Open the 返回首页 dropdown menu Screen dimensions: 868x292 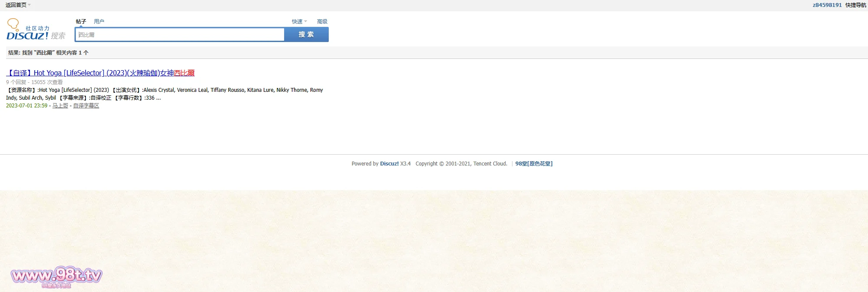[16, 5]
